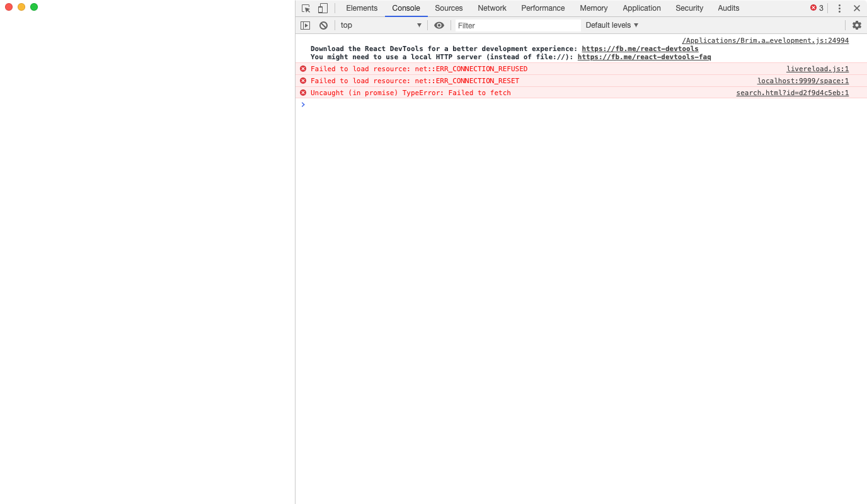Toggle the device toolbar

click(323, 8)
